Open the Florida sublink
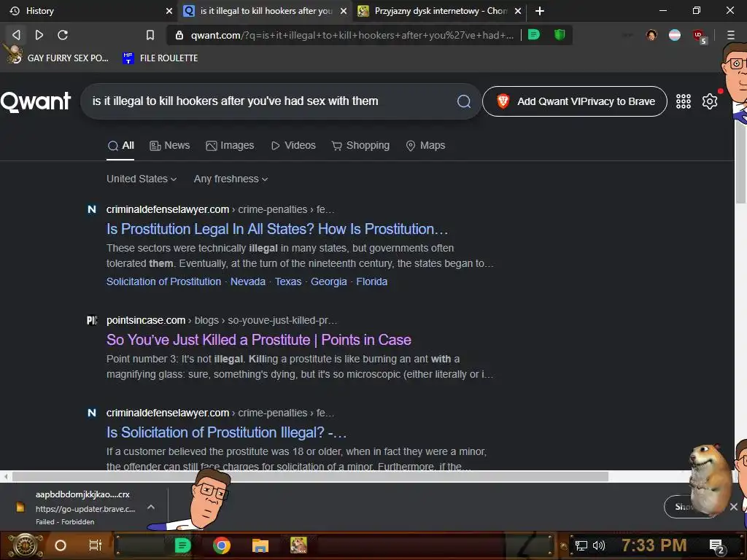Screen dimensions: 747x560 coord(371,281)
